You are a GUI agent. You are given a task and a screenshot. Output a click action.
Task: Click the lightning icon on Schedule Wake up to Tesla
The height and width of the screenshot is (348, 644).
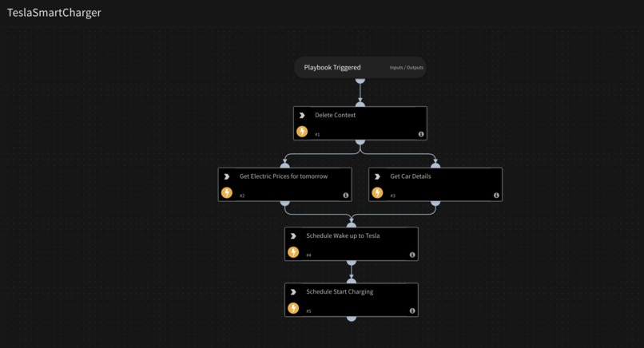pyautogui.click(x=293, y=252)
